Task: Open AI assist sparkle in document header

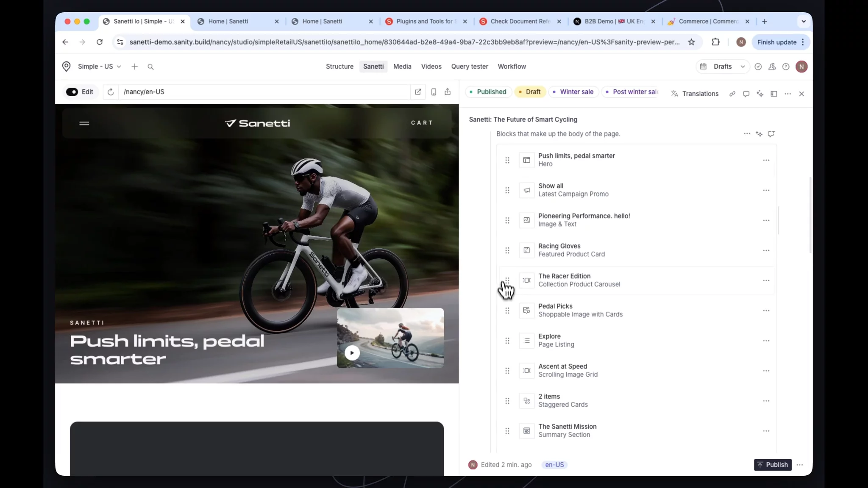Action: point(760,94)
